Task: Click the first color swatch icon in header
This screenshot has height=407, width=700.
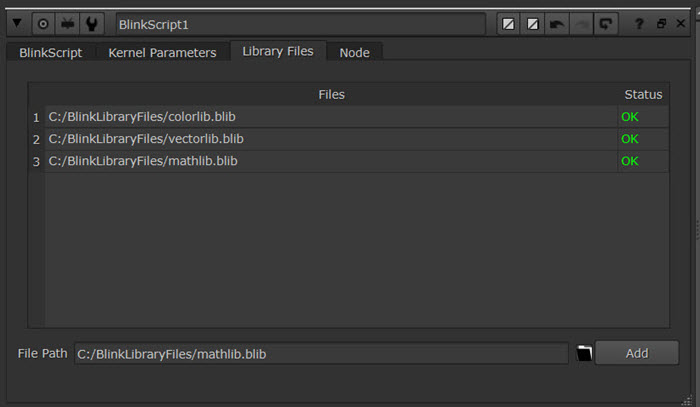Action: (509, 23)
